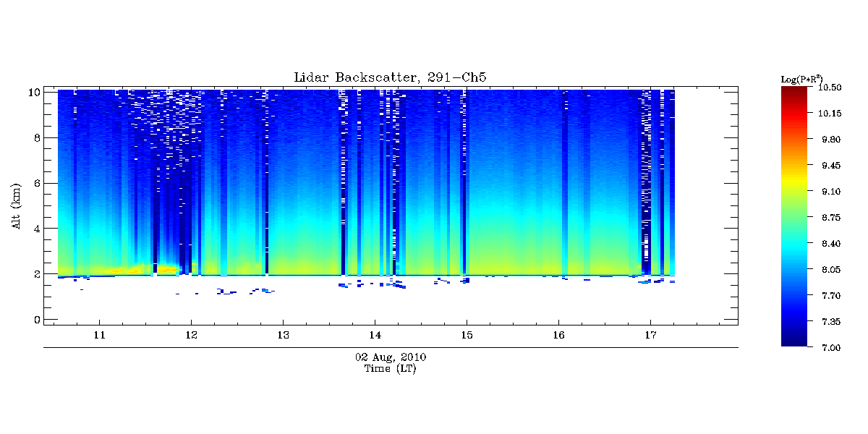This screenshot has height=434, width=868.
Task: Click the x-axis tick label '16'
Action: click(x=558, y=335)
